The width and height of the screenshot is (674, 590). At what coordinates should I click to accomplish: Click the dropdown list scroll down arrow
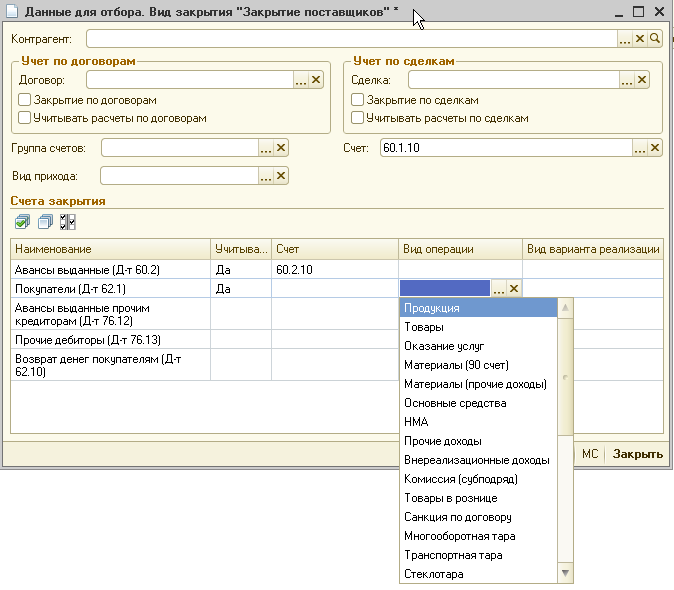[x=565, y=574]
